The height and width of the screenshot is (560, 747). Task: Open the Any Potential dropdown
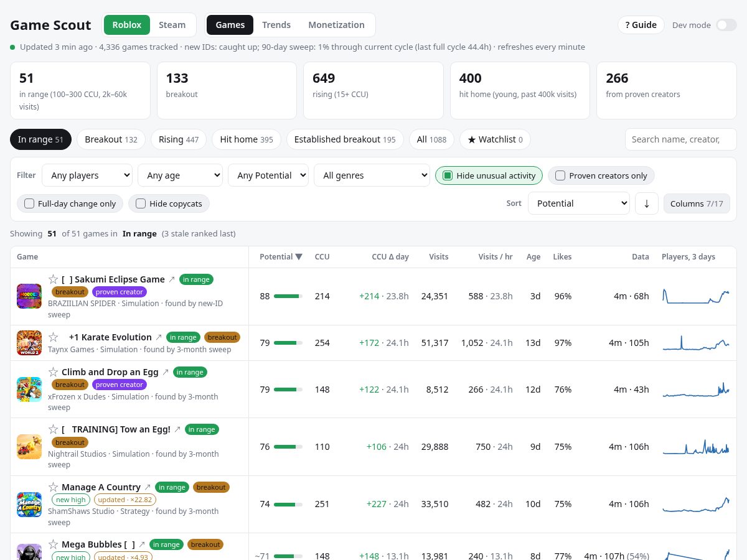tap(268, 175)
